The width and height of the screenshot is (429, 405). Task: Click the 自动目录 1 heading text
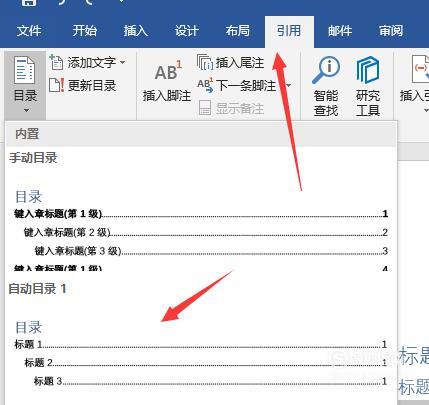(x=37, y=288)
